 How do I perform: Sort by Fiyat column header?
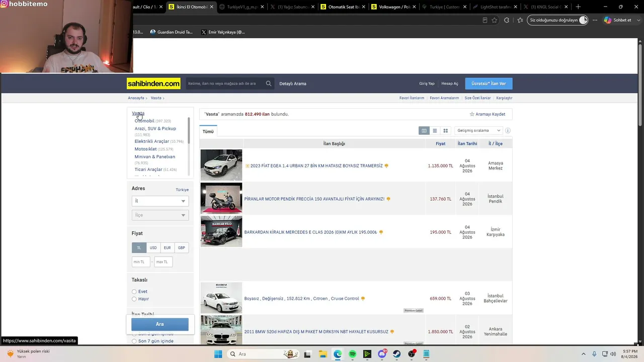tap(440, 144)
